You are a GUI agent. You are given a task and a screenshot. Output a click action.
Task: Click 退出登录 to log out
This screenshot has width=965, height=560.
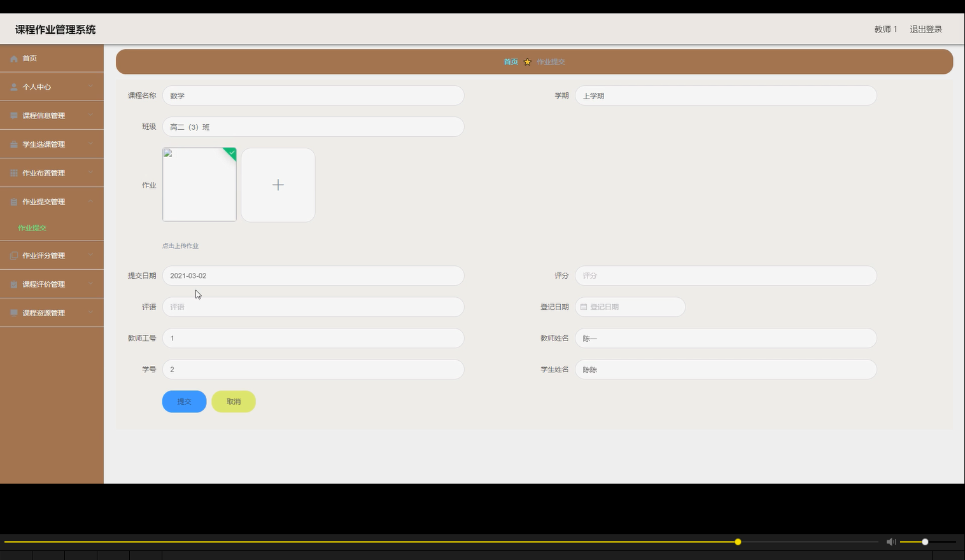[x=926, y=29]
